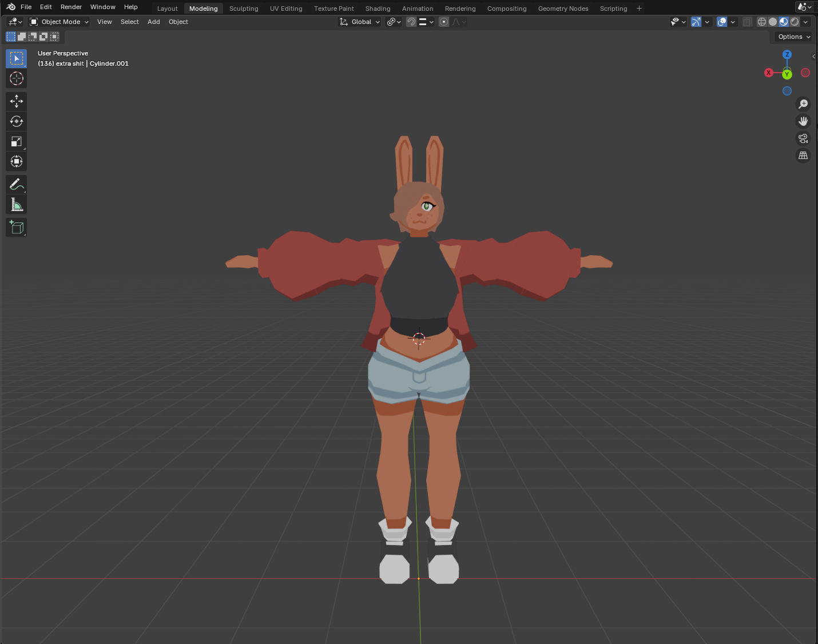Open the Options dropdown
The image size is (818, 644).
point(794,37)
